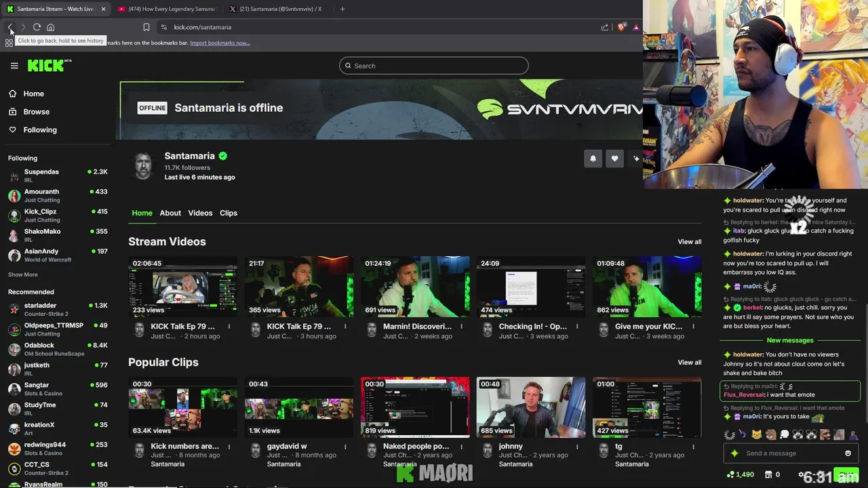
Task: Switch to the How Every Legendary Samurai tab
Action: click(x=166, y=9)
